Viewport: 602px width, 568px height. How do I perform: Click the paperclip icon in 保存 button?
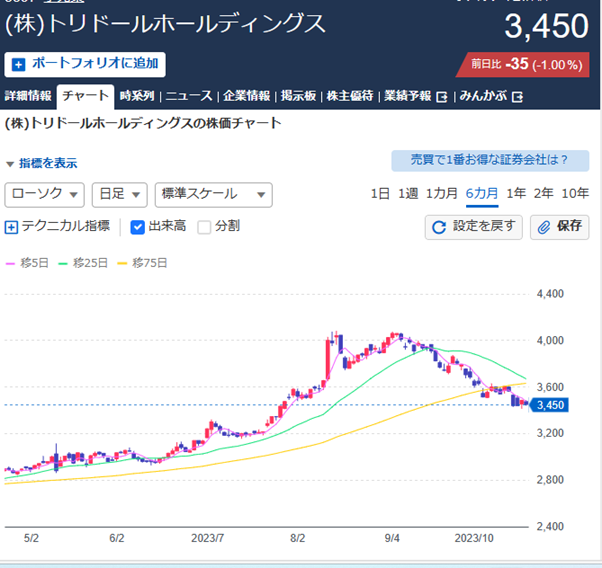pos(544,227)
